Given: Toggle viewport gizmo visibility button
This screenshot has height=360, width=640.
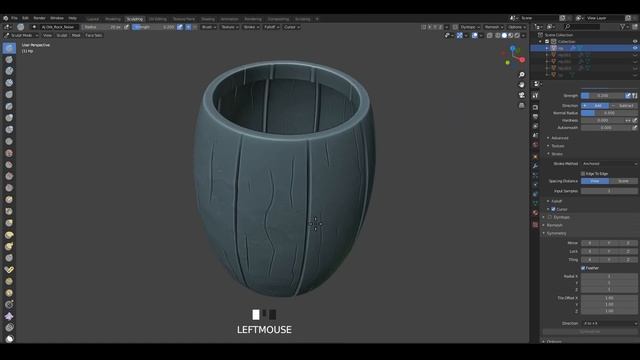Looking at the screenshot, I should point(460,36).
